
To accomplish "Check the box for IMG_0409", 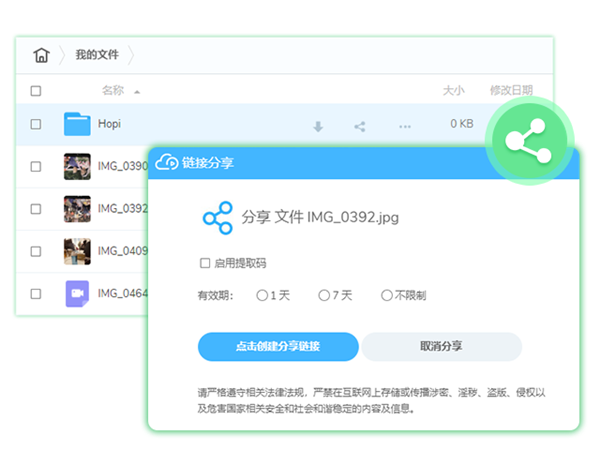I will (36, 251).
